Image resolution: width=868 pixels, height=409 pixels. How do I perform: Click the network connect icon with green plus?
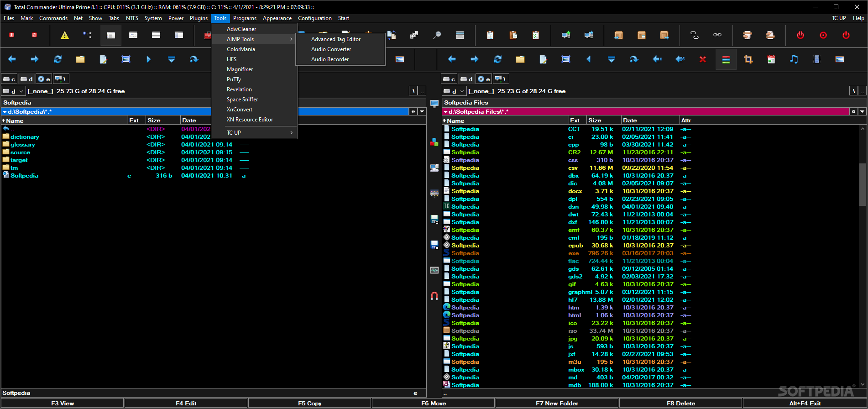[x=566, y=35]
